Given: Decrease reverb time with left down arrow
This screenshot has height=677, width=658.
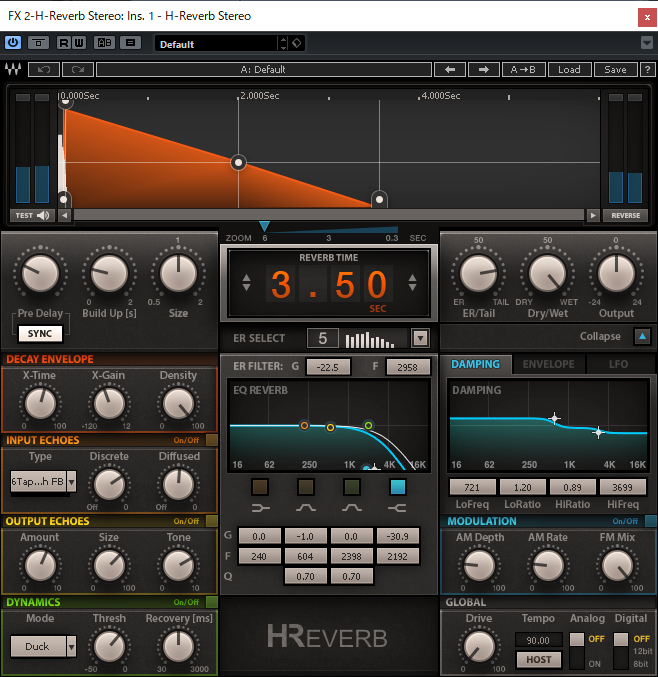Looking at the screenshot, I should [247, 287].
